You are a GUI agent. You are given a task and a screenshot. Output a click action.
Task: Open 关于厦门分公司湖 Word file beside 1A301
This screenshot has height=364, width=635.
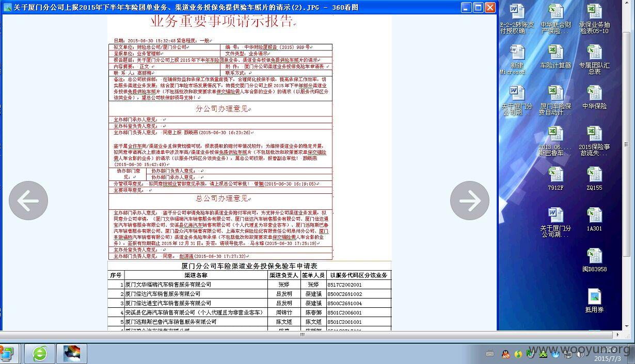click(555, 223)
